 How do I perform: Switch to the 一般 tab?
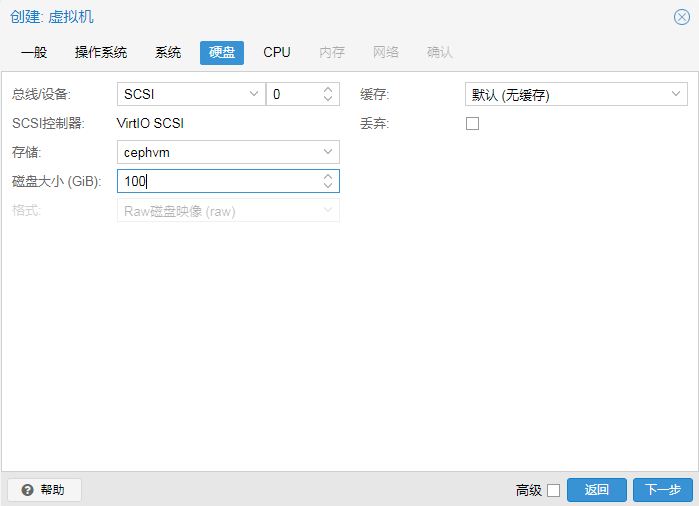(34, 53)
